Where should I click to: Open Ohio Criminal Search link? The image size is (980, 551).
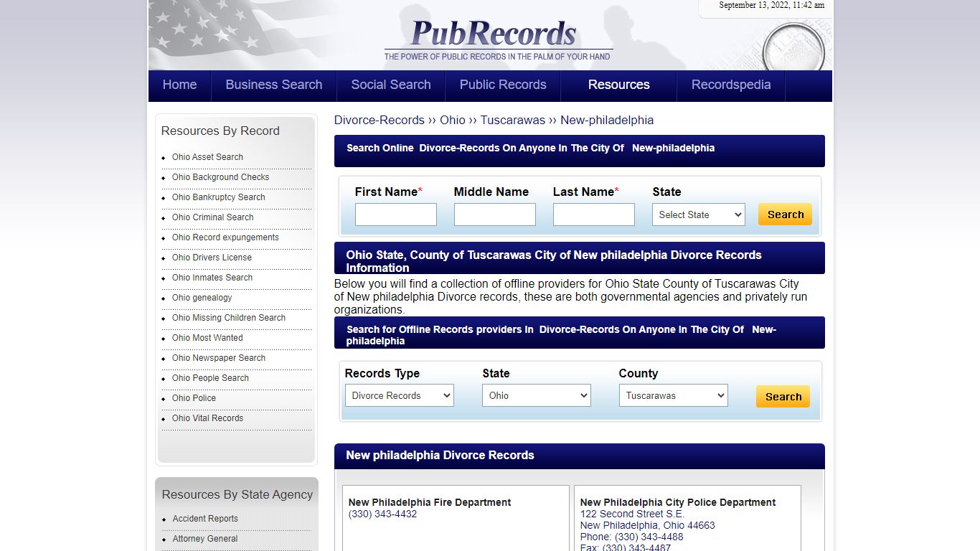pyautogui.click(x=213, y=217)
